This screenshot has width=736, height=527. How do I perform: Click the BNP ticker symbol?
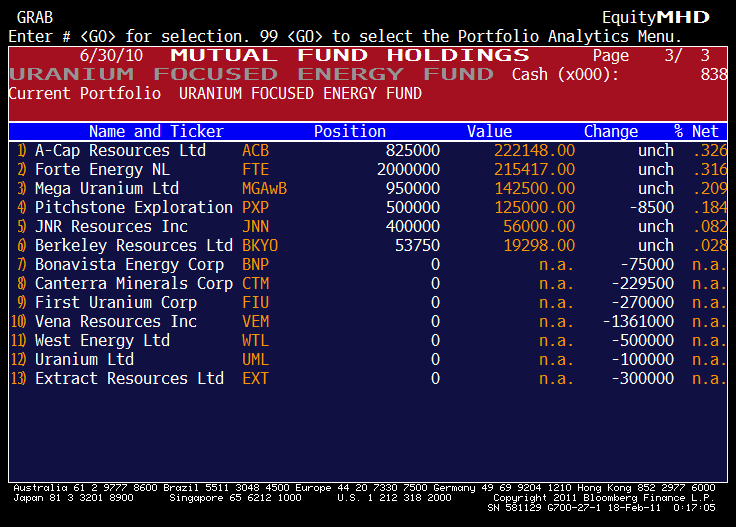tap(255, 265)
